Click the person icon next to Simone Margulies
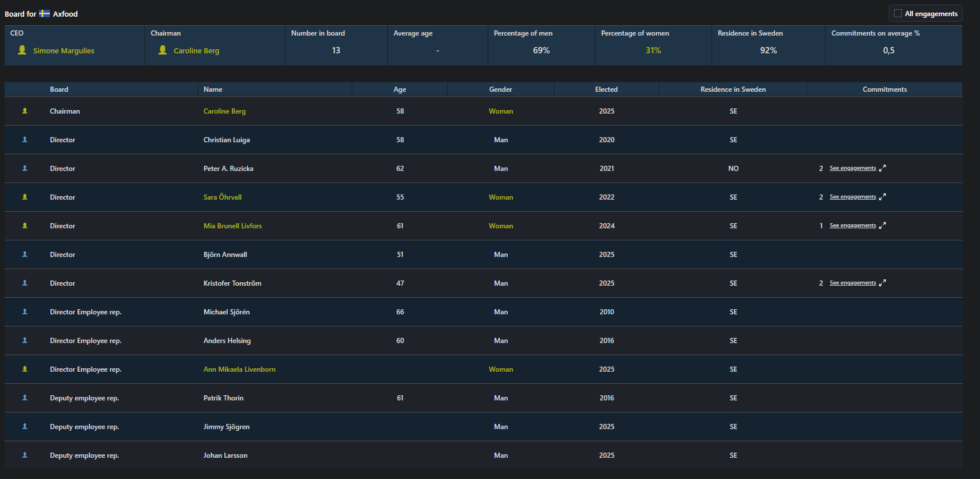The width and height of the screenshot is (980, 479). [22, 50]
